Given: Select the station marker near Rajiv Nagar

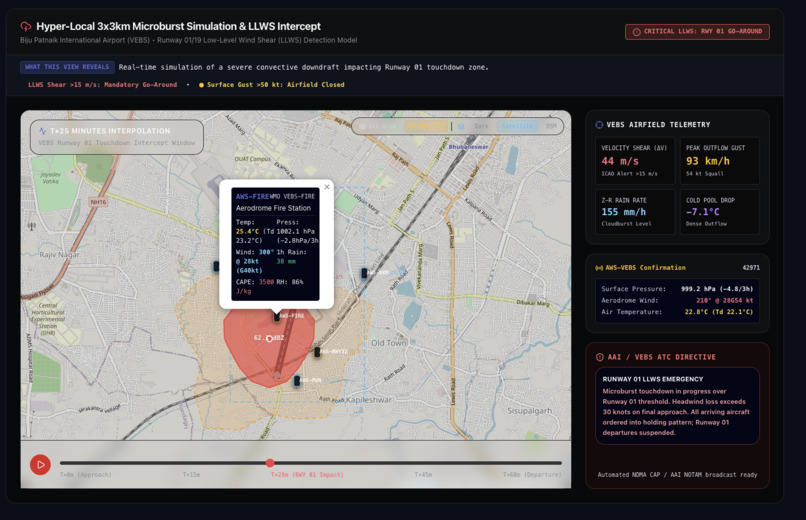Looking at the screenshot, I should click(x=216, y=266).
